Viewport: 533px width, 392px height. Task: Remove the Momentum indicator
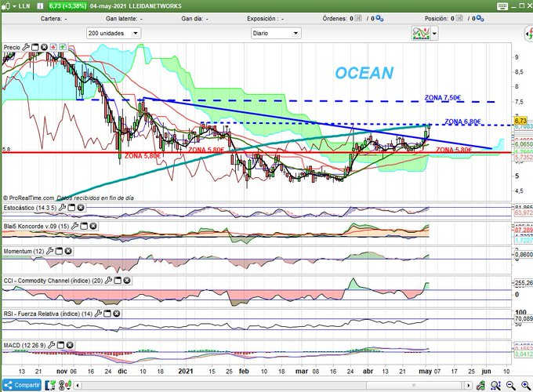pos(68,251)
